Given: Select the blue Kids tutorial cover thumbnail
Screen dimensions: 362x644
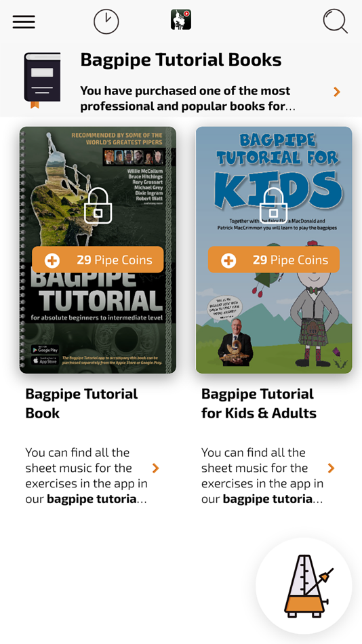Looking at the screenshot, I should [x=274, y=249].
